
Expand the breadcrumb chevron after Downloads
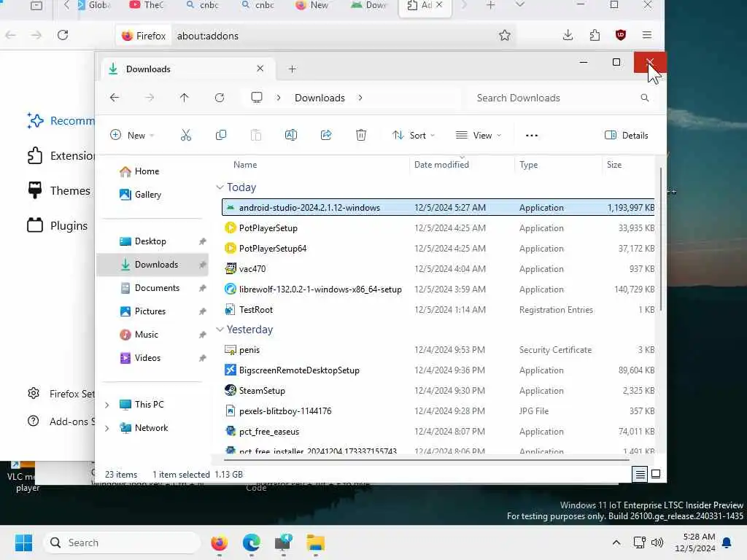tap(360, 98)
